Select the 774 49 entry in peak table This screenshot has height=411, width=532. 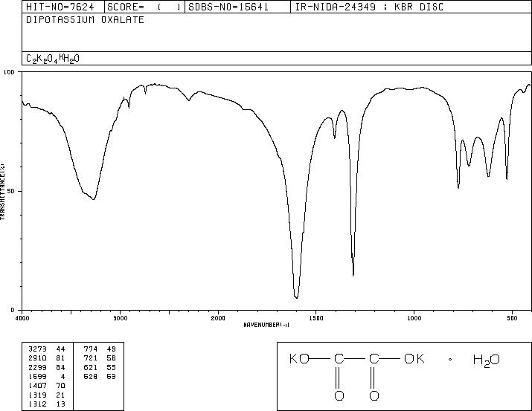click(100, 349)
